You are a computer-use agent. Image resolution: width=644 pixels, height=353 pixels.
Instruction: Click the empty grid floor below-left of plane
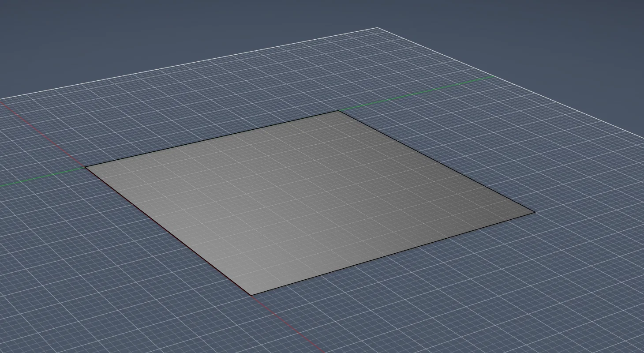[110, 274]
